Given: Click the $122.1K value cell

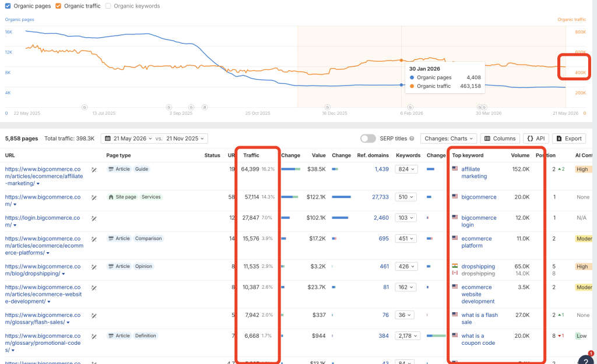Looking at the screenshot, I should pyautogui.click(x=316, y=197).
